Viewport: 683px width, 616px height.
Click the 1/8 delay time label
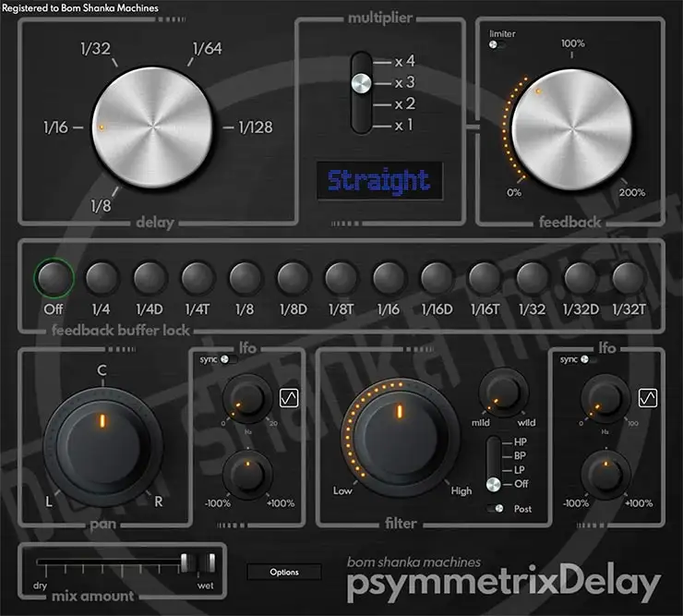pyautogui.click(x=101, y=205)
